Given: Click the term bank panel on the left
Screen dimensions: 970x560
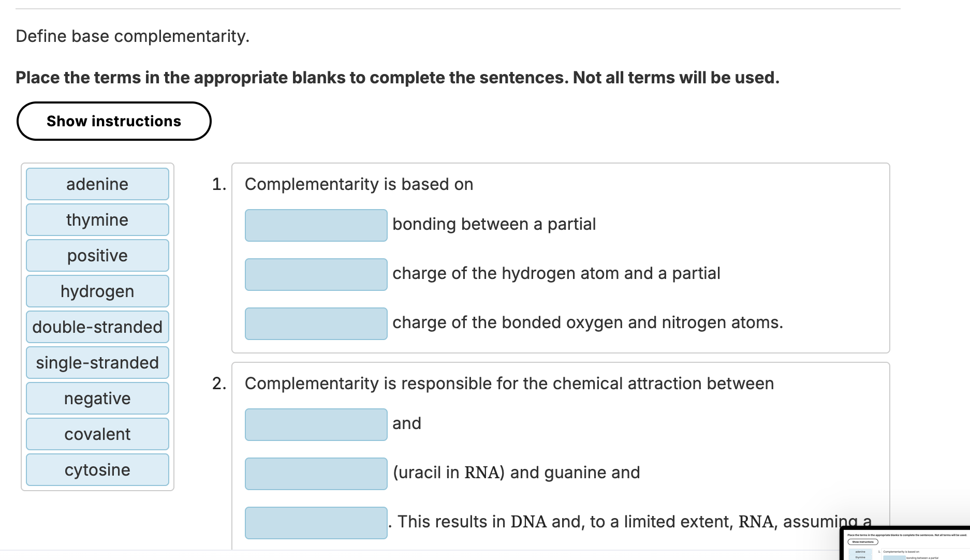Looking at the screenshot, I should pos(97,326).
